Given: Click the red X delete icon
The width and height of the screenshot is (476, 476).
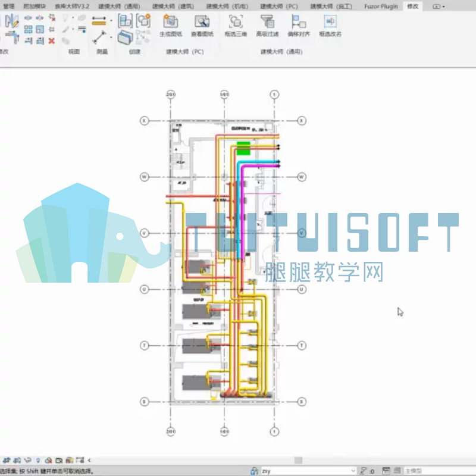Looking at the screenshot, I should point(52,40).
